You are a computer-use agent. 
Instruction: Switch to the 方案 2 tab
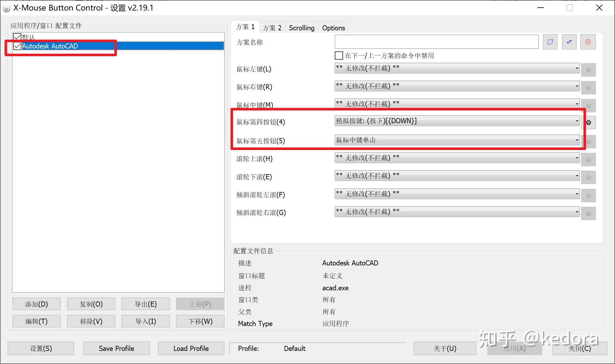click(x=272, y=28)
